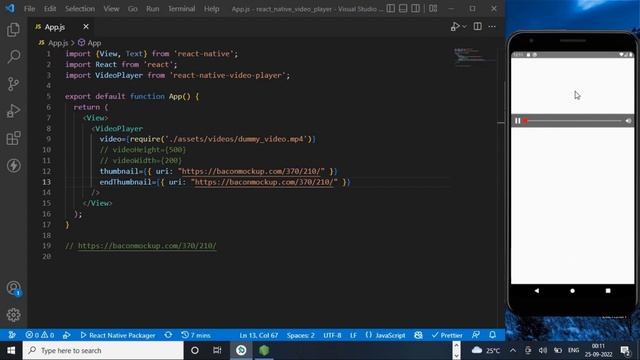Image resolution: width=640 pixels, height=360 pixels.
Task: Open the run button dropdown arrow
Action: (x=464, y=27)
